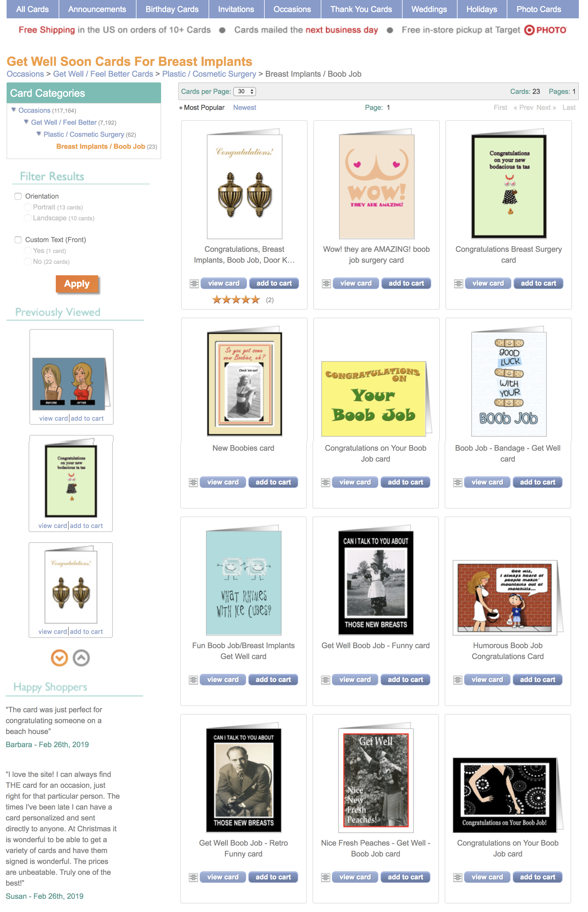The width and height of the screenshot is (588, 912).
Task: Click the details icon for the New Boobies card
Action: pos(193,482)
